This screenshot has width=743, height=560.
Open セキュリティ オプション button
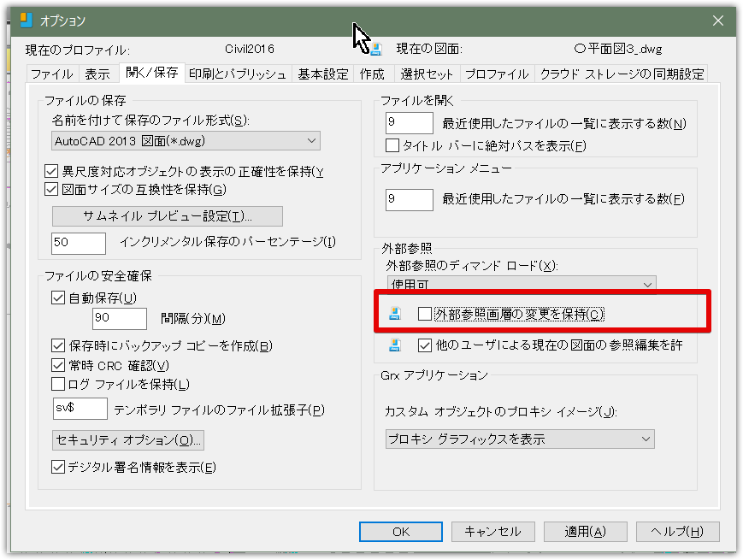(x=128, y=439)
